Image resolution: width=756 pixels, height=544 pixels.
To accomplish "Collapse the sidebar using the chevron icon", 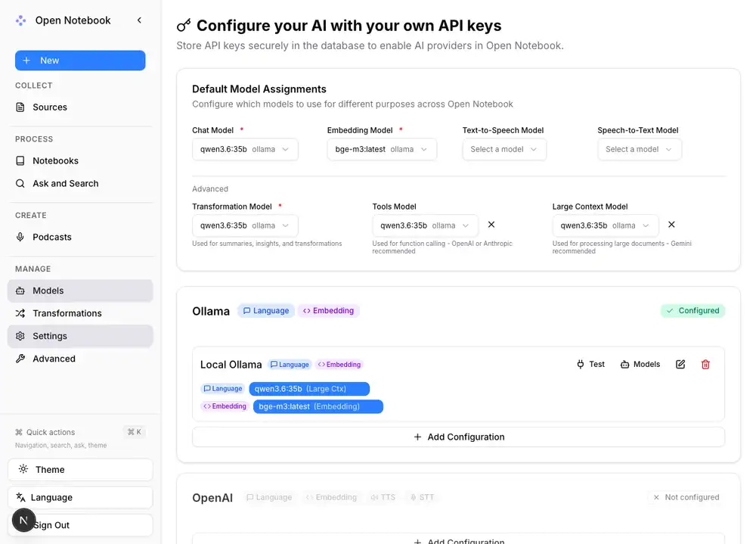I will (x=139, y=20).
